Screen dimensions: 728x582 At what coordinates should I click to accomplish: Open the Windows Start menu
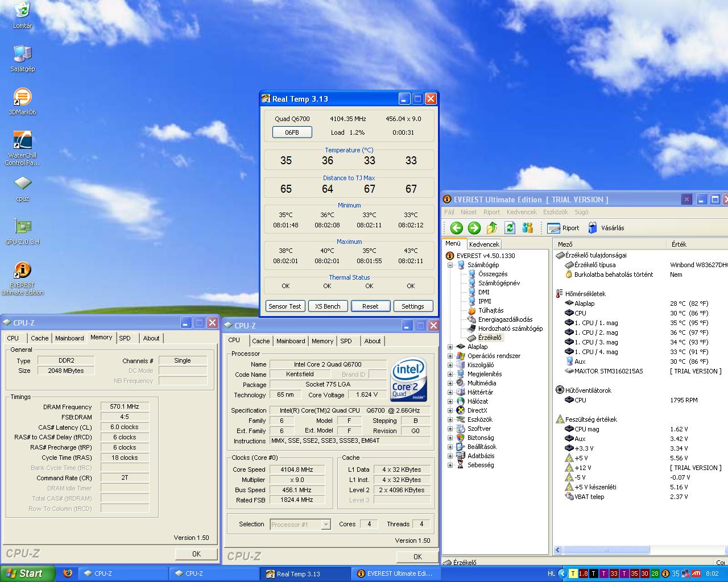tap(27, 573)
